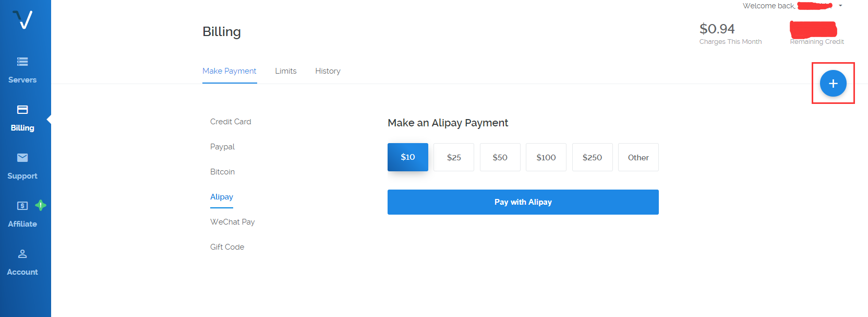The image size is (868, 317).
Task: Select the $25 payment amount
Action: [454, 157]
